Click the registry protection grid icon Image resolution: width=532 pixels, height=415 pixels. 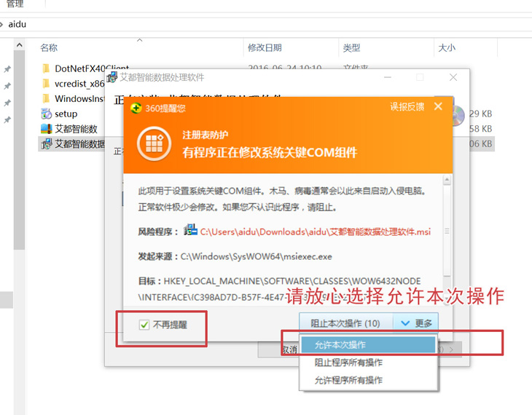[x=154, y=143]
